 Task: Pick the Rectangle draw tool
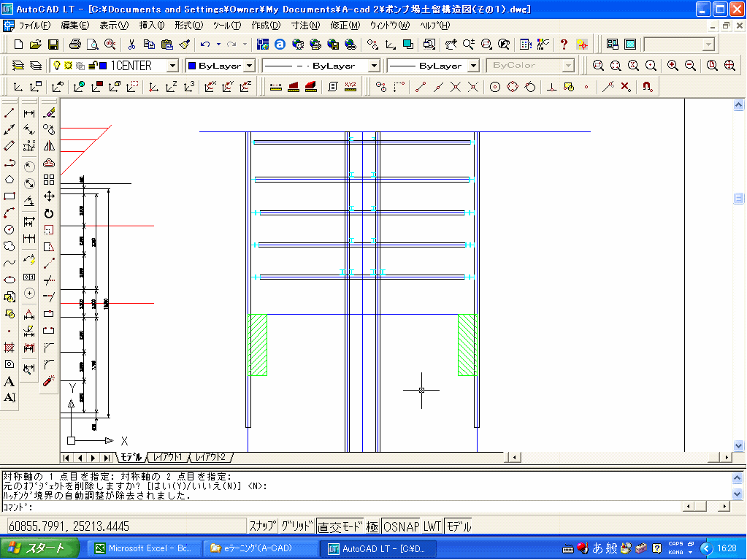pos(9,196)
